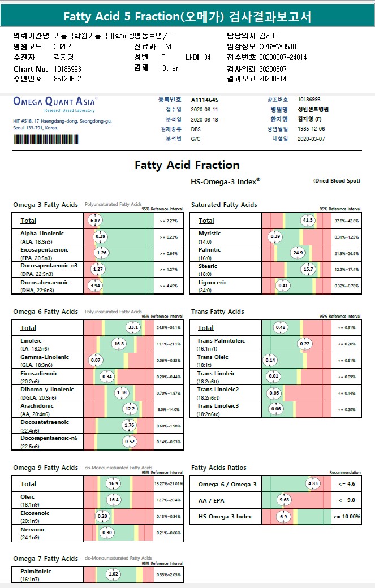Screen dimensions: 375x588
Task: Click the Omega-6 / Omega-3 ratio marker 4.83
Action: pyautogui.click(x=313, y=483)
